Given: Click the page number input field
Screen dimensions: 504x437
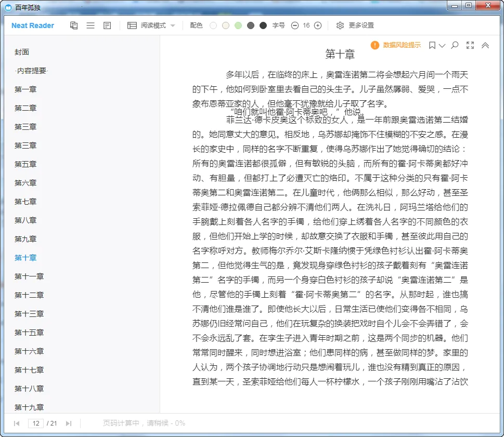Looking at the screenshot, I should click(x=36, y=423).
